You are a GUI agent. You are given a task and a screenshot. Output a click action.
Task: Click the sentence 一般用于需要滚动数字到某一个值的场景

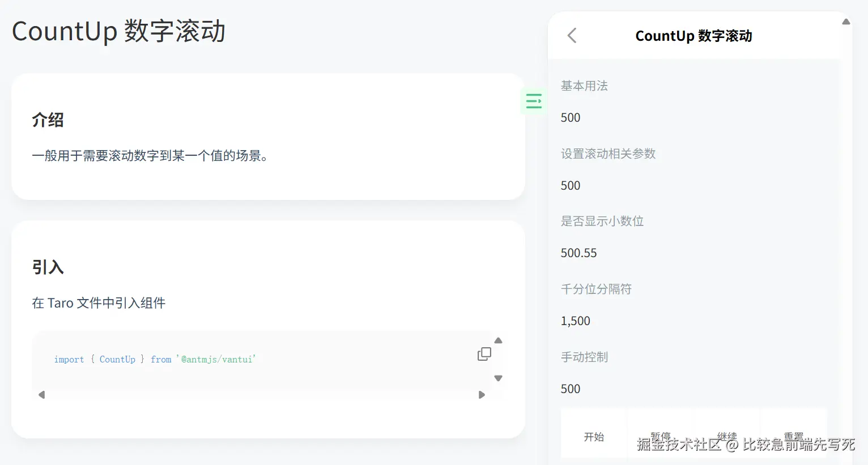tap(150, 156)
